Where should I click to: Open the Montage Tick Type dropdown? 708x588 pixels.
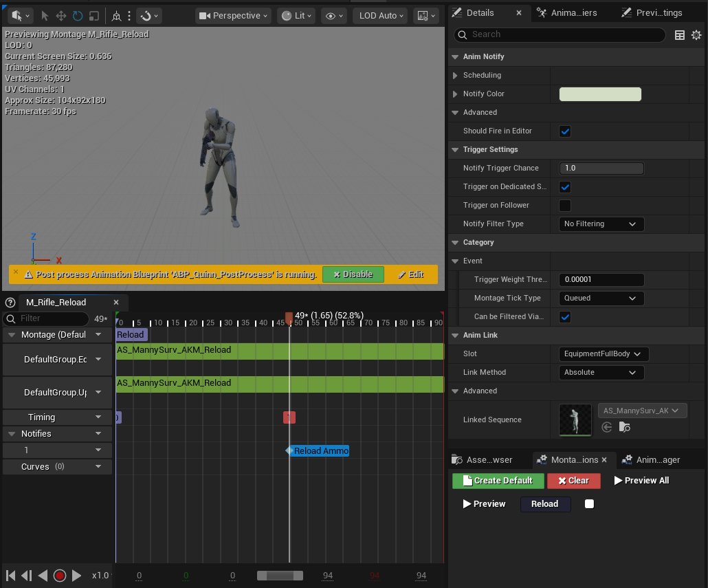pos(601,298)
